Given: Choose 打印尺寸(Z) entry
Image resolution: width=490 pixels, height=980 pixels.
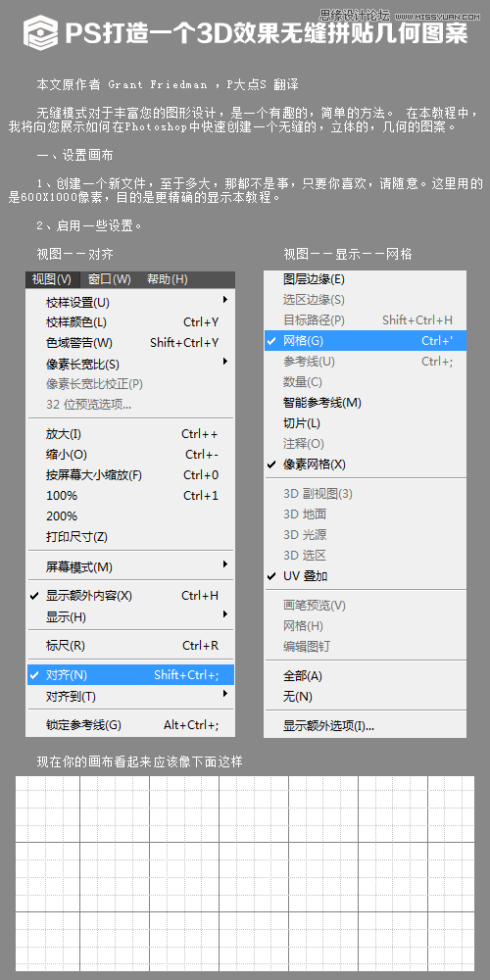Looking at the screenshot, I should pos(130,537).
